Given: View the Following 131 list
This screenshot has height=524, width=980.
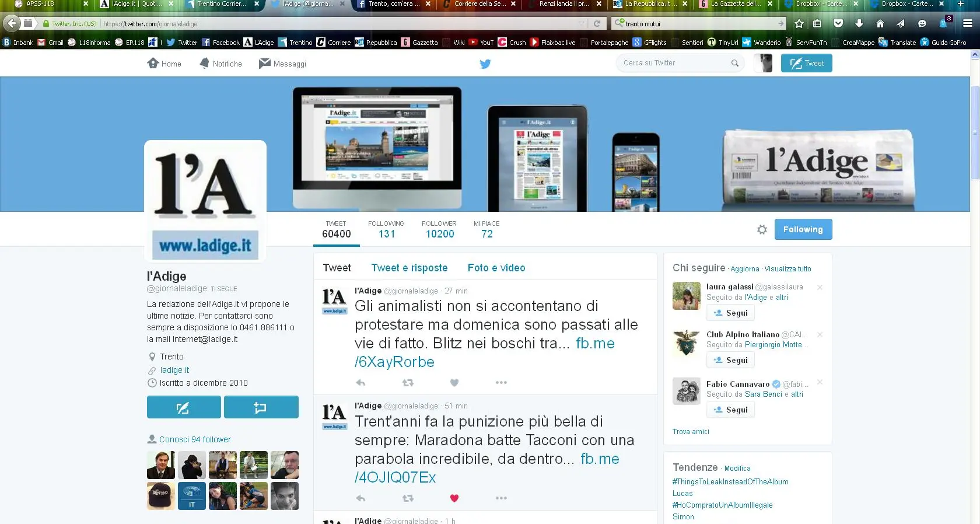Looking at the screenshot, I should (386, 230).
